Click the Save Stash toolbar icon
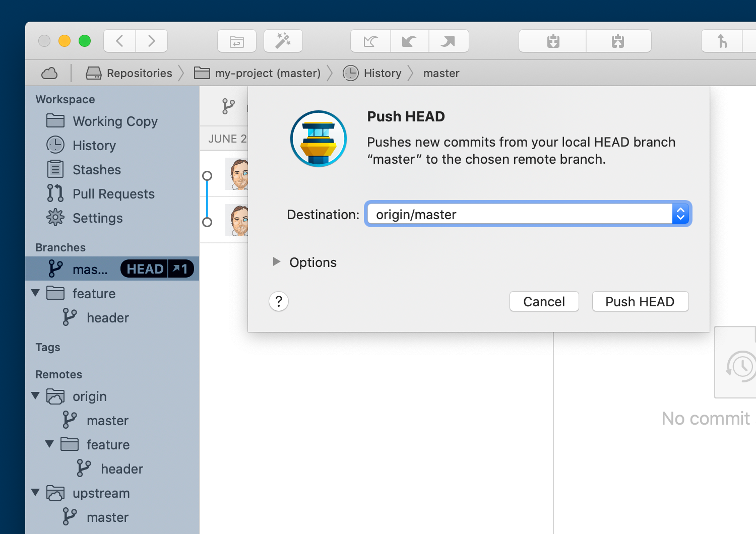The height and width of the screenshot is (534, 756). click(552, 41)
